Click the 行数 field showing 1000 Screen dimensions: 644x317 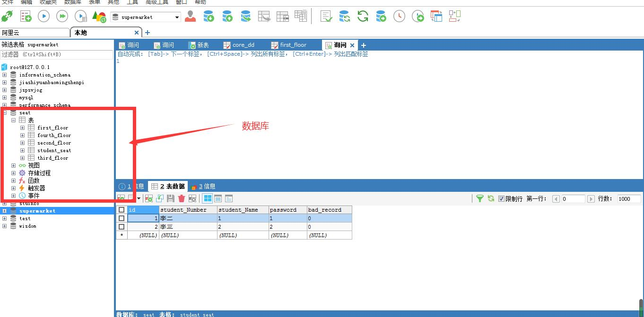point(629,199)
